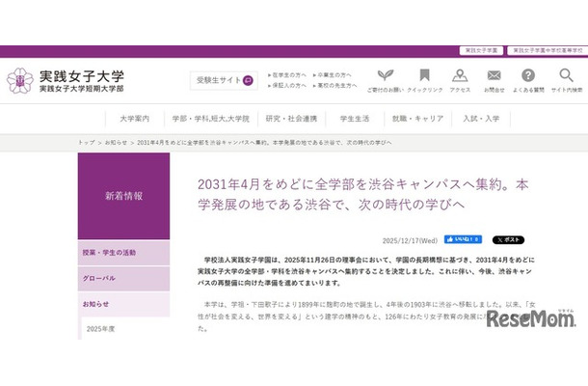This screenshot has width=588, height=386.
Task: Open the 研究・社会連携 menu
Action: tap(291, 119)
